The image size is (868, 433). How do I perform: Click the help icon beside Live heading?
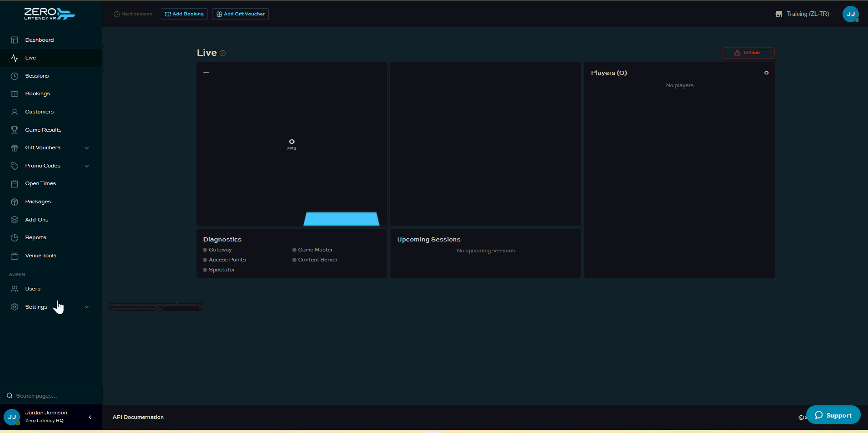(222, 53)
